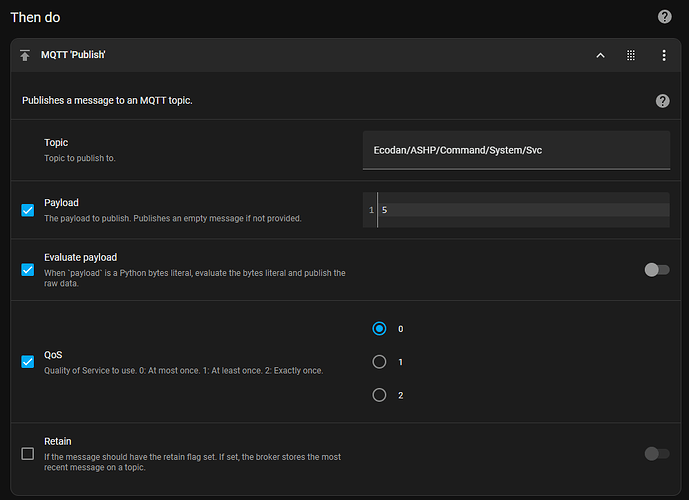Toggle the Evaluate payload switch
Screen dimensions: 689x500
(x=657, y=270)
